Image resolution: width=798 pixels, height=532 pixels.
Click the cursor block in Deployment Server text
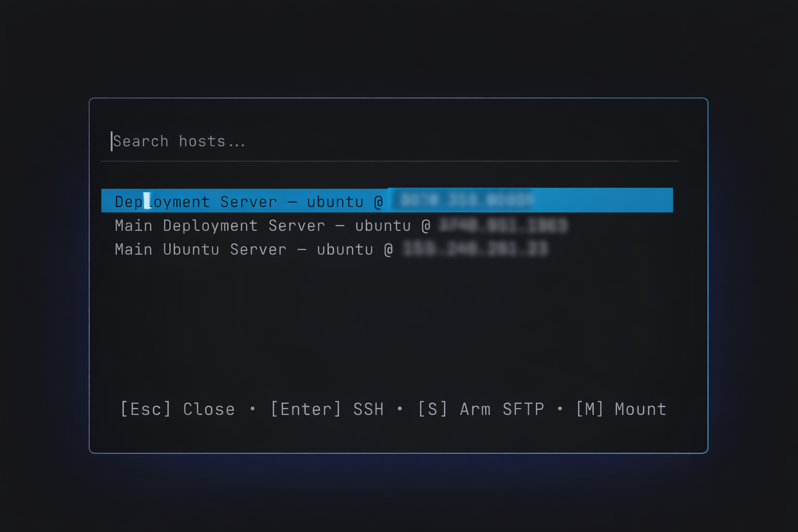pyautogui.click(x=147, y=201)
